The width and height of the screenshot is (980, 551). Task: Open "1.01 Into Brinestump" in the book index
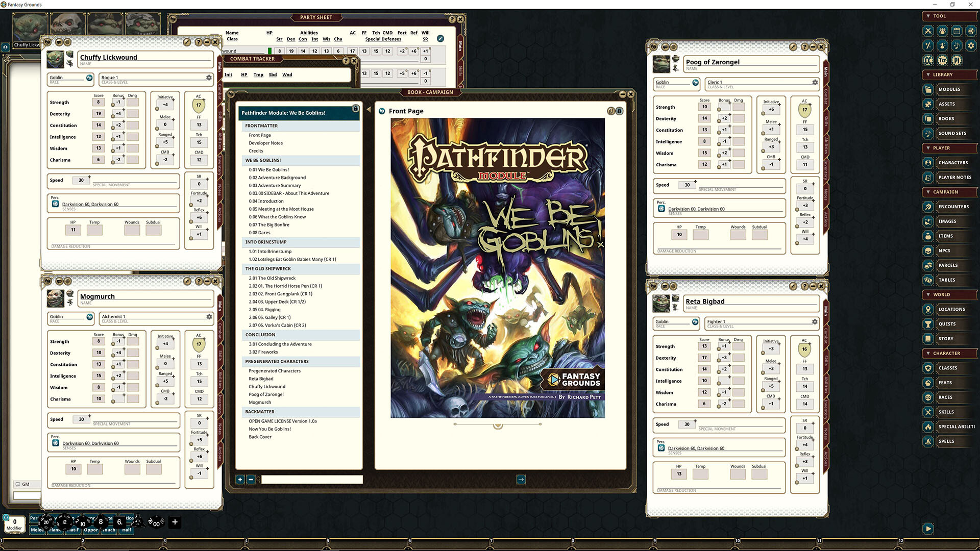click(270, 251)
